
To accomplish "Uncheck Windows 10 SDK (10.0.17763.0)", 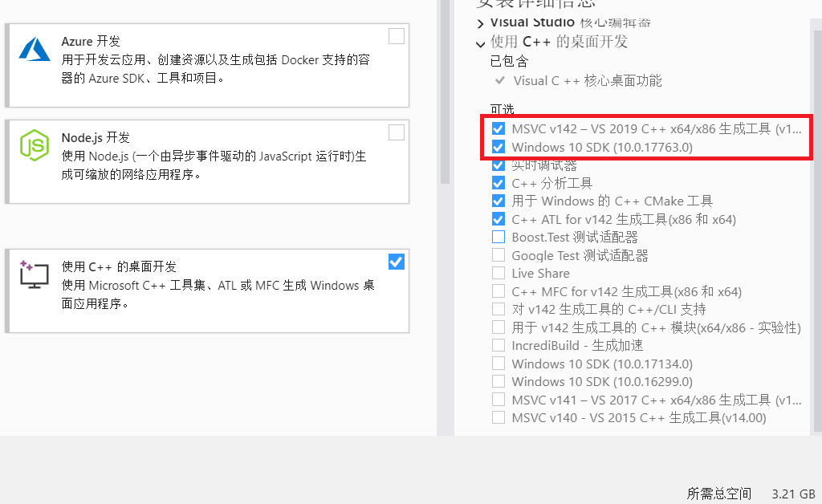I will click(498, 147).
